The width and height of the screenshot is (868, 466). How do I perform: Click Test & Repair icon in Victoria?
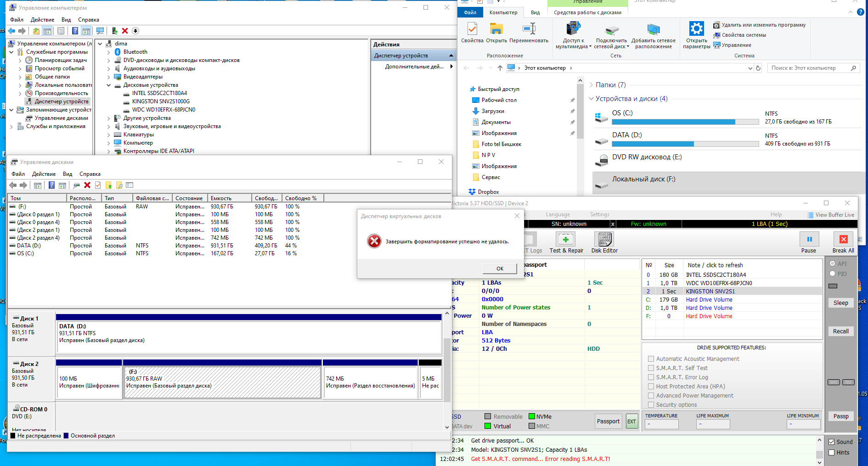click(566, 239)
